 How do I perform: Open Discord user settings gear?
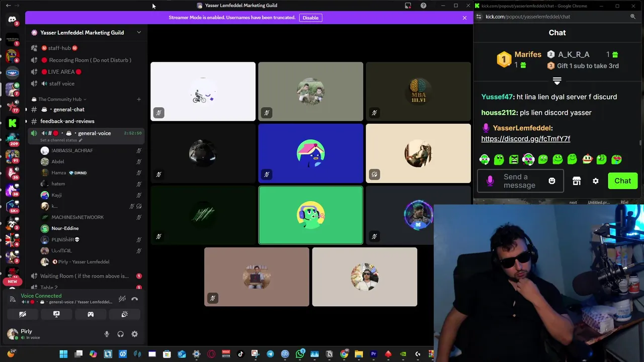(134, 334)
